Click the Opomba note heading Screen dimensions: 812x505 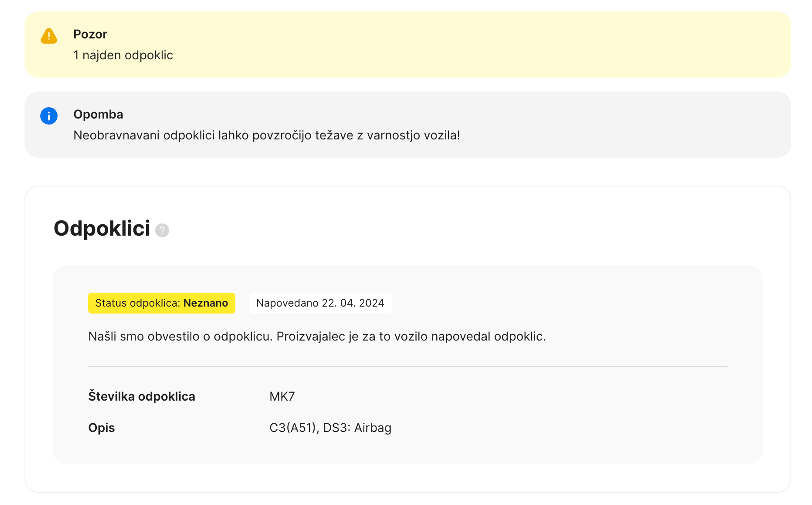98,114
